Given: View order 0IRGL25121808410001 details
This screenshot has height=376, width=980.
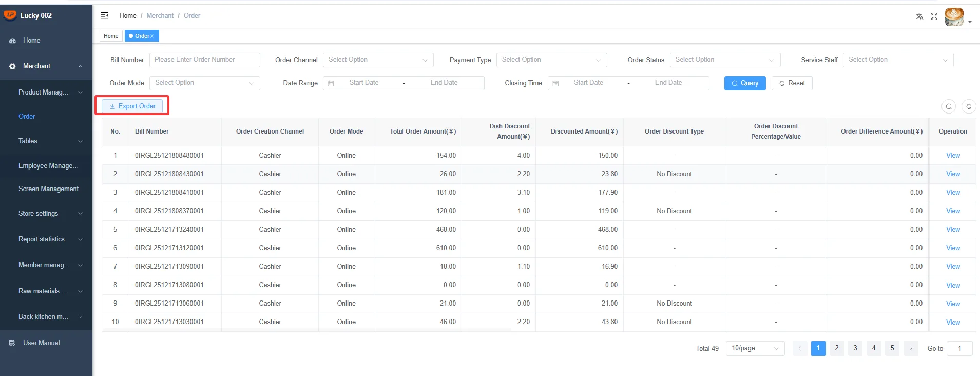Looking at the screenshot, I should [x=953, y=193].
